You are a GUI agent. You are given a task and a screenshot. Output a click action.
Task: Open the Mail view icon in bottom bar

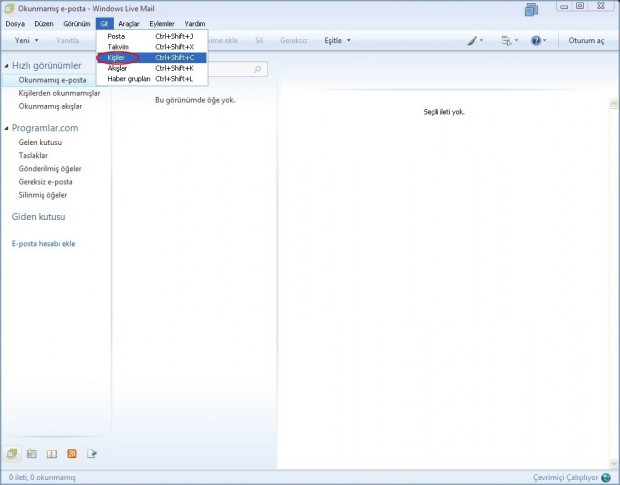coord(11,453)
